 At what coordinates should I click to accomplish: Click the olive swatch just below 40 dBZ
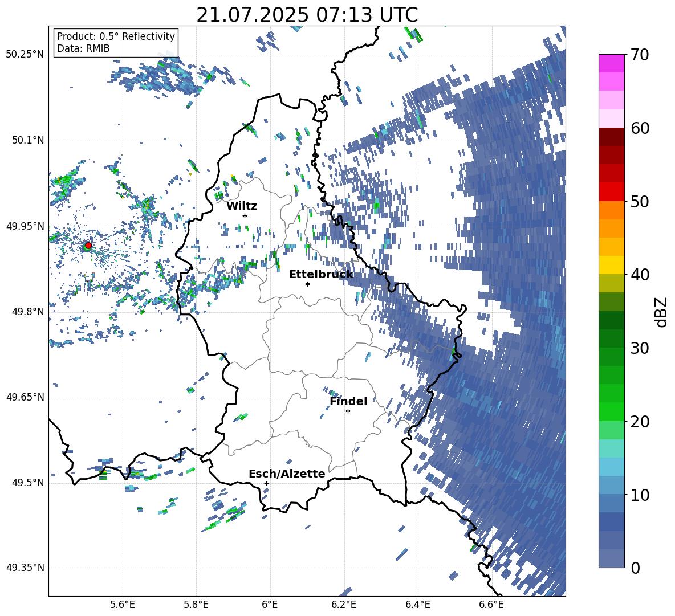point(611,283)
